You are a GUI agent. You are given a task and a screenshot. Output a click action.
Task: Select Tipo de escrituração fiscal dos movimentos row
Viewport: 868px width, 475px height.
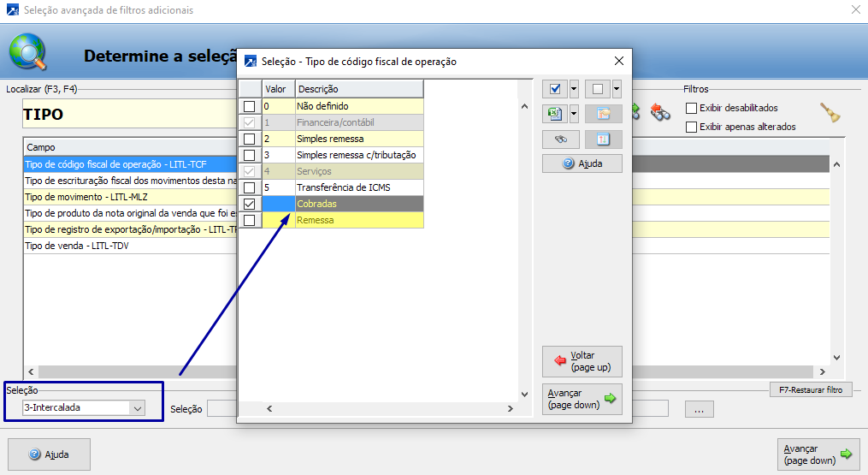point(131,181)
